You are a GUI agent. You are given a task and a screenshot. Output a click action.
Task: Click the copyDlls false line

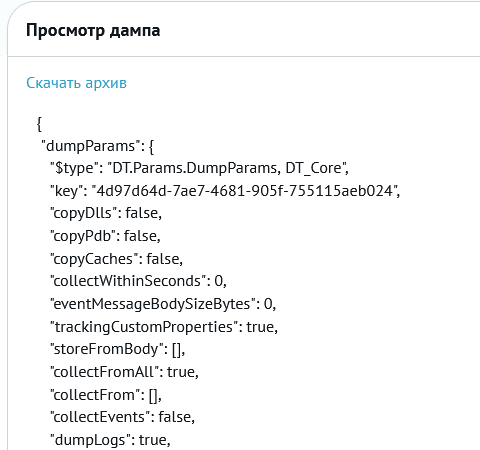106,213
